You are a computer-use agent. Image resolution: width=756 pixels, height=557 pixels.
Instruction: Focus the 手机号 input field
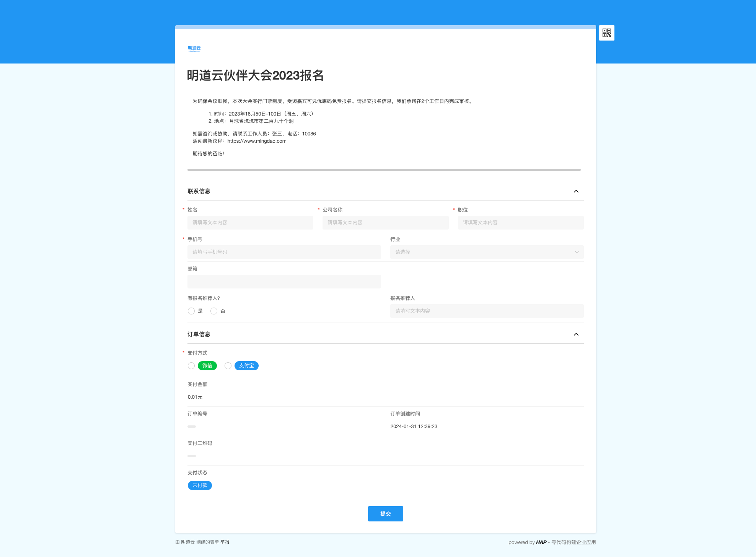[284, 252]
